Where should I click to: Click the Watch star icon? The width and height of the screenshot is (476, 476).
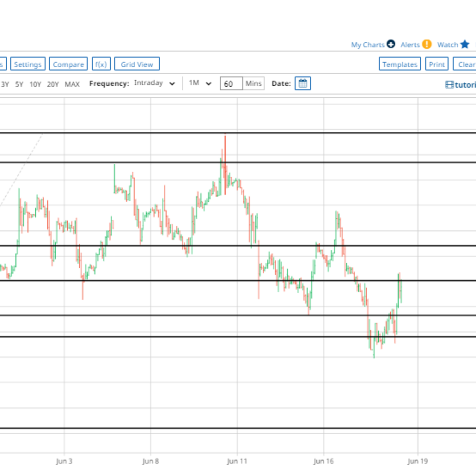(465, 44)
